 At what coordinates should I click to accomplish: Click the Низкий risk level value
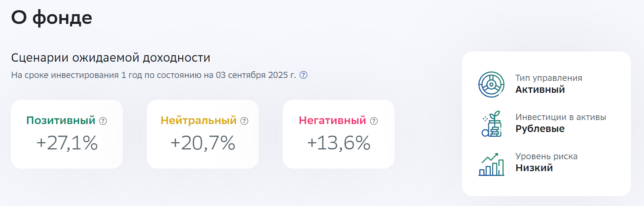pos(534,168)
